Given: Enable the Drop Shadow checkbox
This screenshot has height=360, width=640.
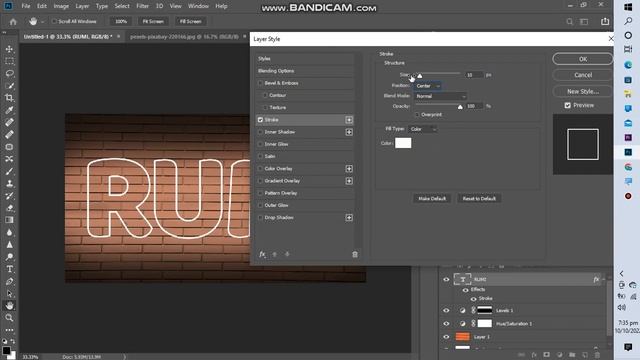Looking at the screenshot, I should pos(260,218).
